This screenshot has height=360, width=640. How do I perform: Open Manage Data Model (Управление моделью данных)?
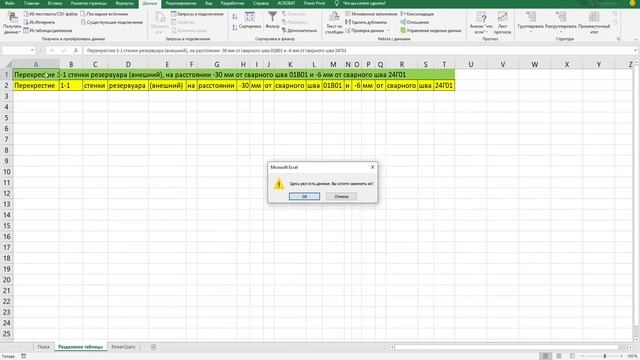click(431, 30)
